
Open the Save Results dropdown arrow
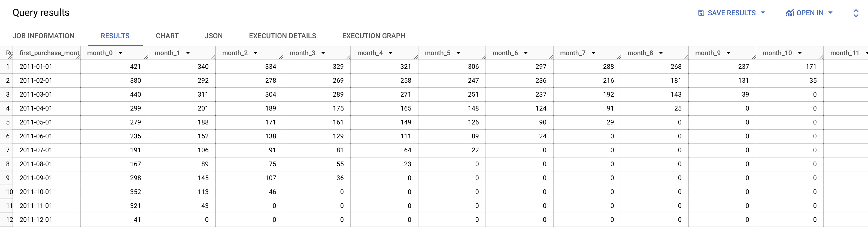(x=763, y=13)
